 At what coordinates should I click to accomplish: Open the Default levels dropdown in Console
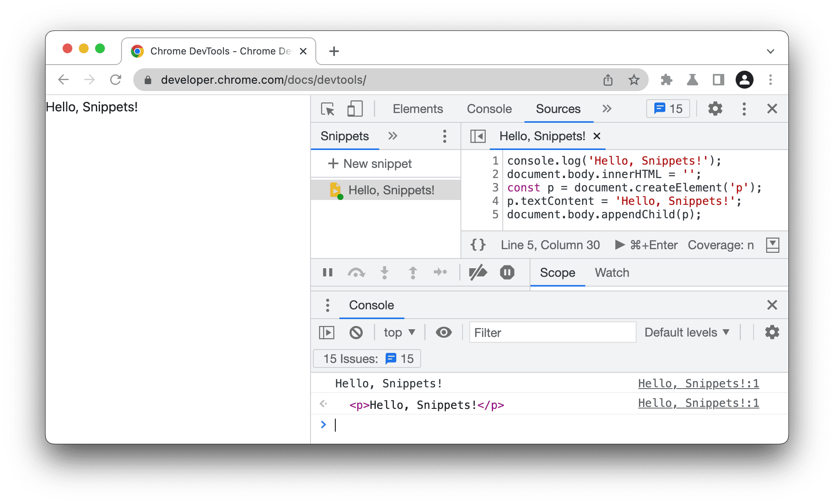[x=688, y=332]
